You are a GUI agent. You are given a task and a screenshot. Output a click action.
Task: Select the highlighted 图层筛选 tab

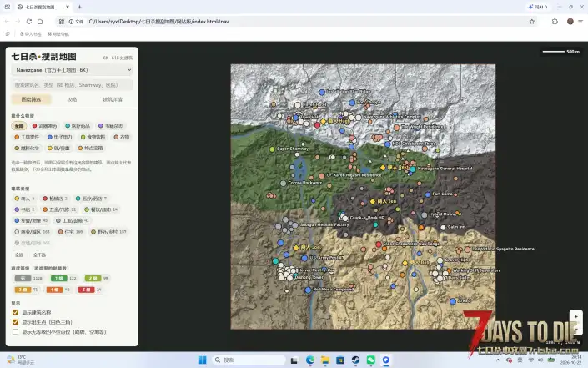pyautogui.click(x=31, y=99)
